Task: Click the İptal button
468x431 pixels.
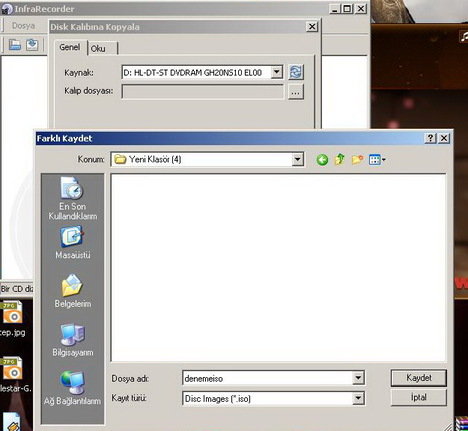Action: click(419, 397)
